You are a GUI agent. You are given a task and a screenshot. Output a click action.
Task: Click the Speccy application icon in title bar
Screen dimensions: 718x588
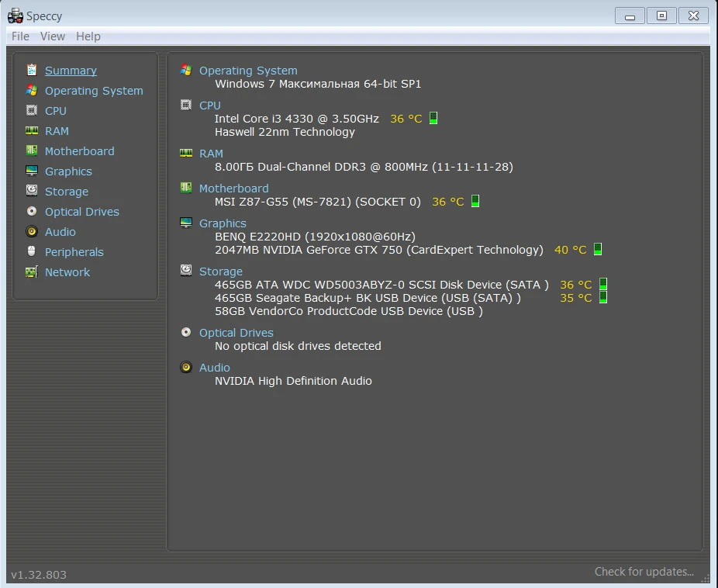(x=15, y=16)
